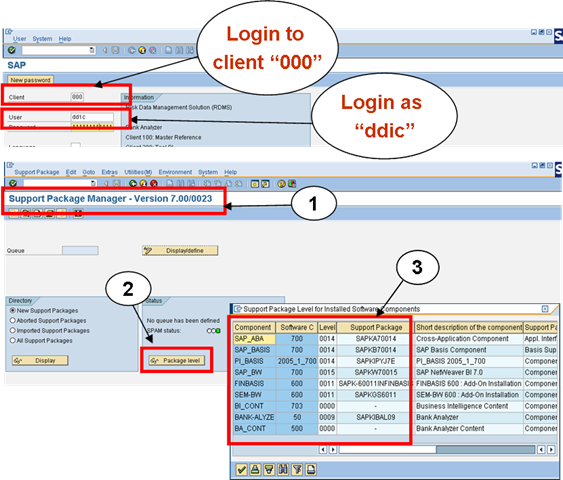Viewport: 563px width, 480px height.
Task: Click the sort ascending icon in popup toolbar
Action: 255,469
